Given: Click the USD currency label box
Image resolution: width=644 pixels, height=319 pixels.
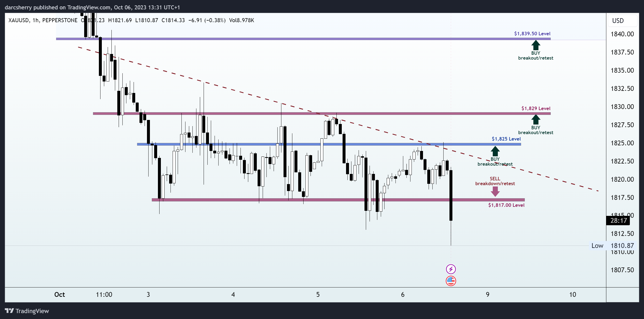Looking at the screenshot, I should pyautogui.click(x=623, y=21).
